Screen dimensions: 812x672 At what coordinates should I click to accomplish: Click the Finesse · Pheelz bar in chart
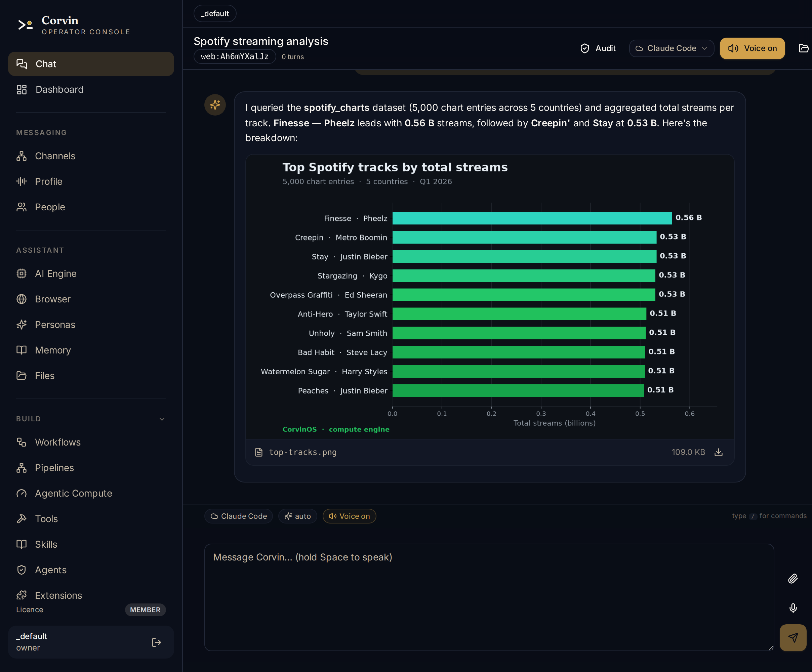coord(532,218)
